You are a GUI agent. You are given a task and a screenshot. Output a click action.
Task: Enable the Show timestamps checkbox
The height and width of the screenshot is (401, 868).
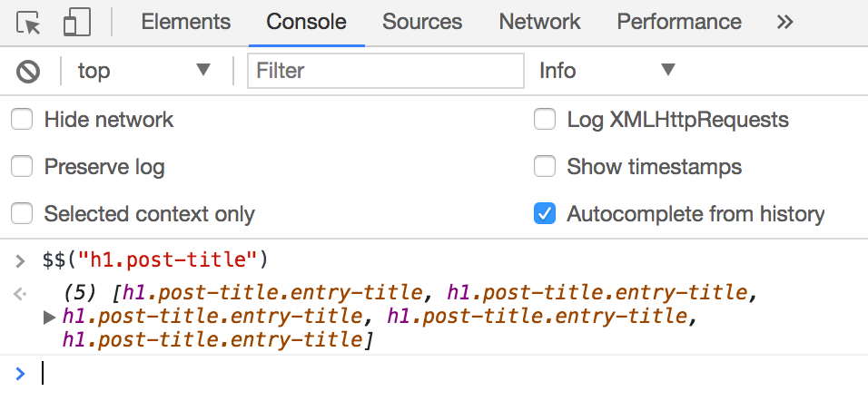tap(545, 167)
